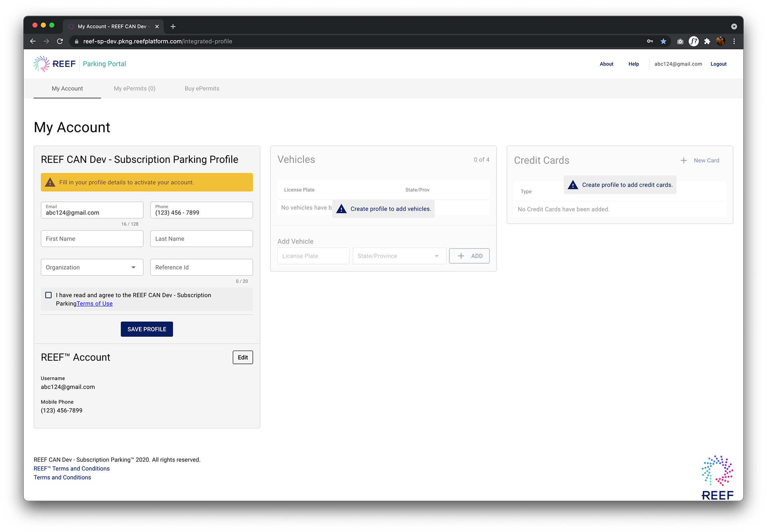The width and height of the screenshot is (767, 532).
Task: Close the My Account browser tab
Action: [x=157, y=26]
